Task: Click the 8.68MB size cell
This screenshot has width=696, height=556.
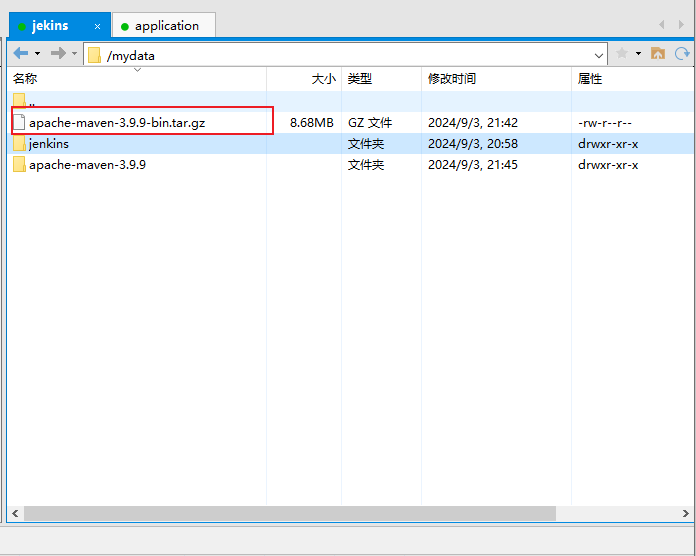Action: click(x=312, y=122)
